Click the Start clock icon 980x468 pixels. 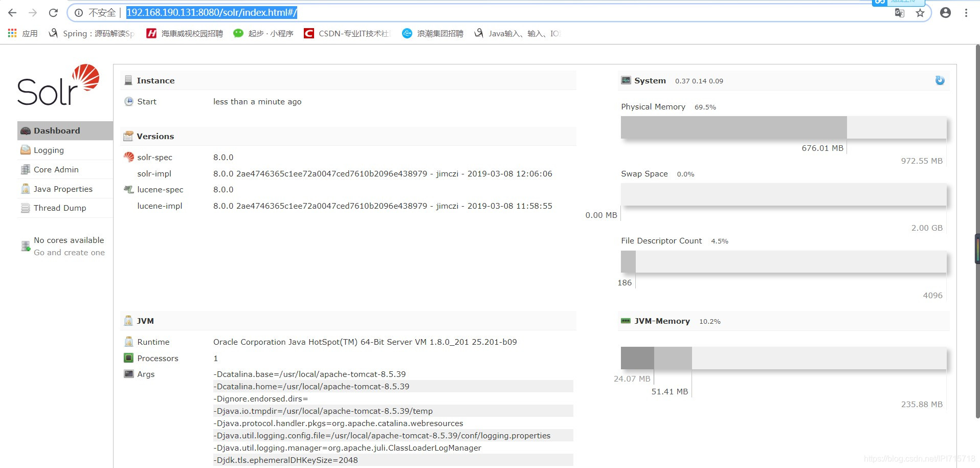129,101
